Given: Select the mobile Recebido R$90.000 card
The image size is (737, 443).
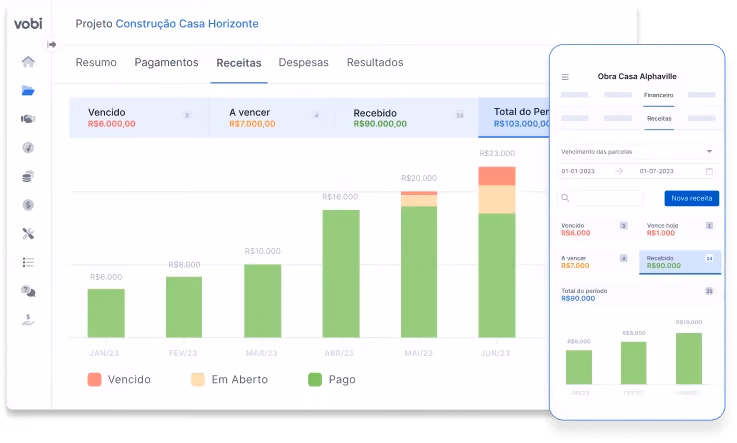Looking at the screenshot, I should pyautogui.click(x=680, y=262).
